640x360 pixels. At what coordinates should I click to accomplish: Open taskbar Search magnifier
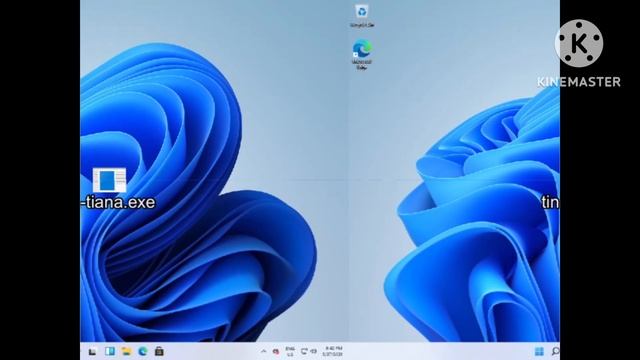coord(555,351)
